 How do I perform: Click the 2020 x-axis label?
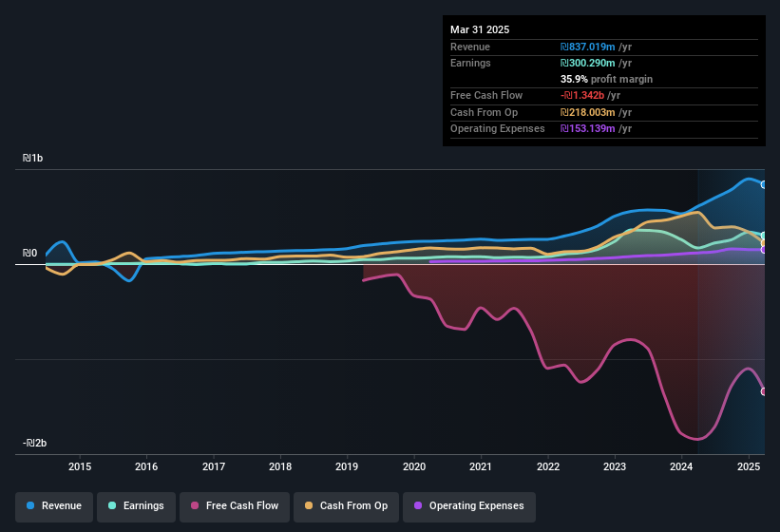click(x=414, y=466)
